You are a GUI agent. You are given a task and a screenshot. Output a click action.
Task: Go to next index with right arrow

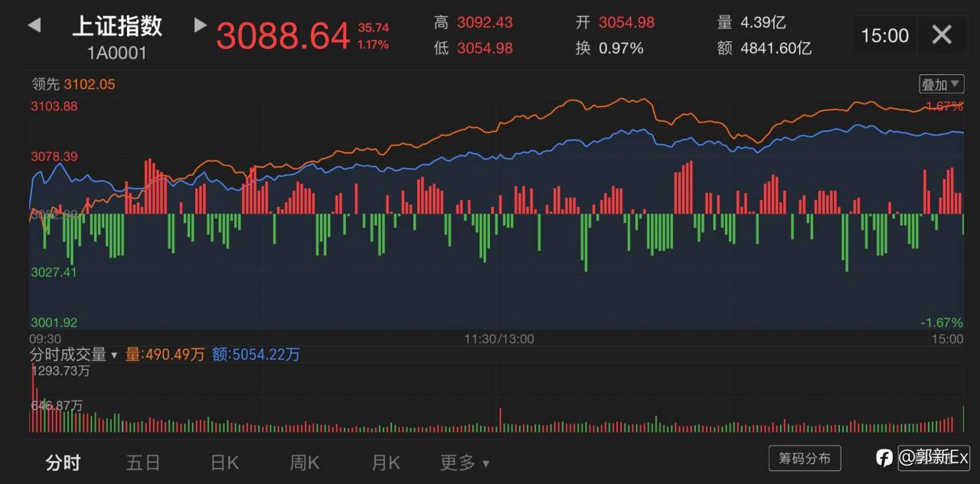[201, 25]
